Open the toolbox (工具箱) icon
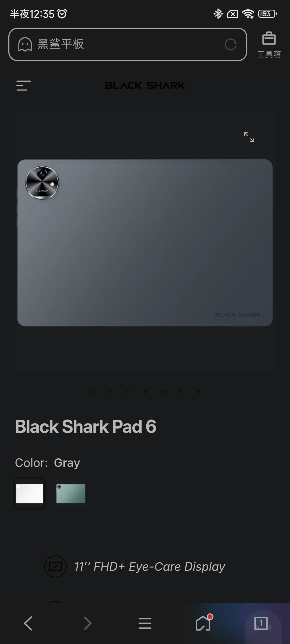Image resolution: width=290 pixels, height=644 pixels. 269,45
